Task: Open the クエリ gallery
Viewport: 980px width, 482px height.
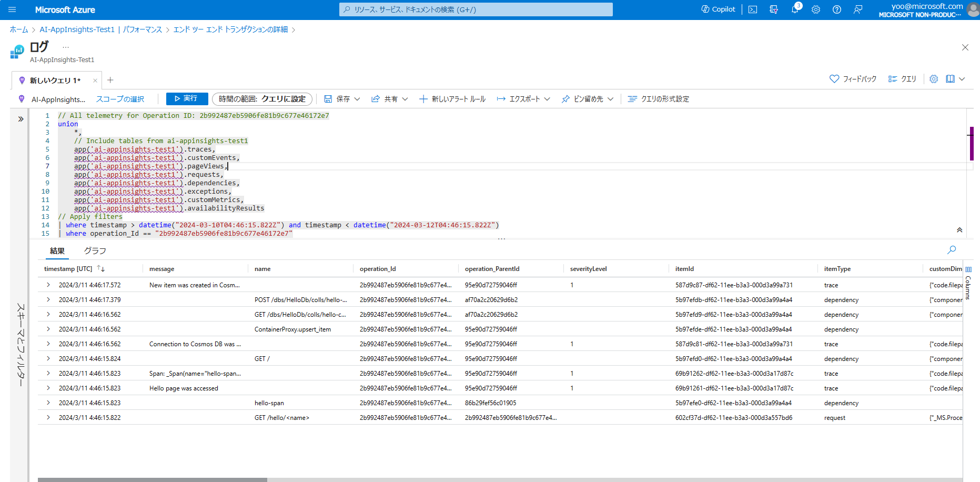Action: (902, 78)
